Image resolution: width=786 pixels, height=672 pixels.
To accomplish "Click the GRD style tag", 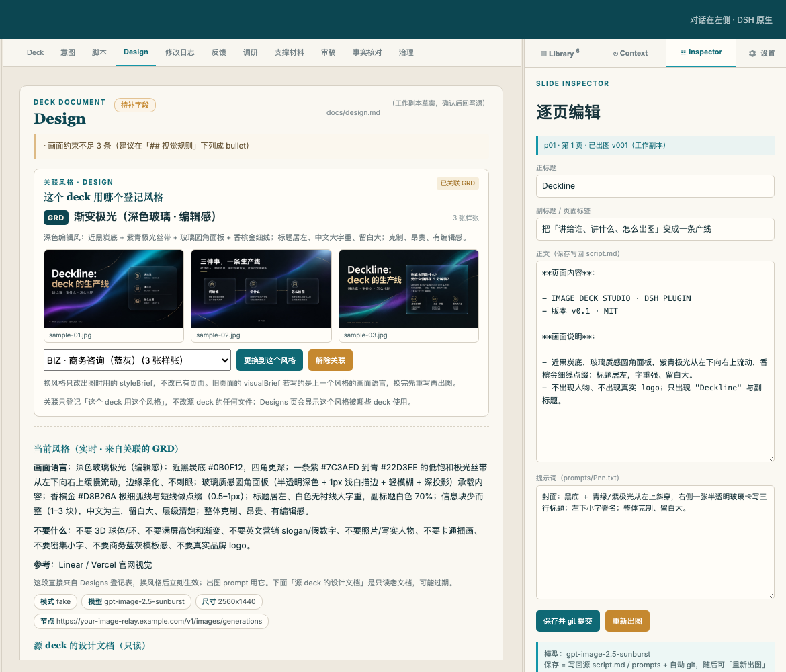I will [x=56, y=218].
